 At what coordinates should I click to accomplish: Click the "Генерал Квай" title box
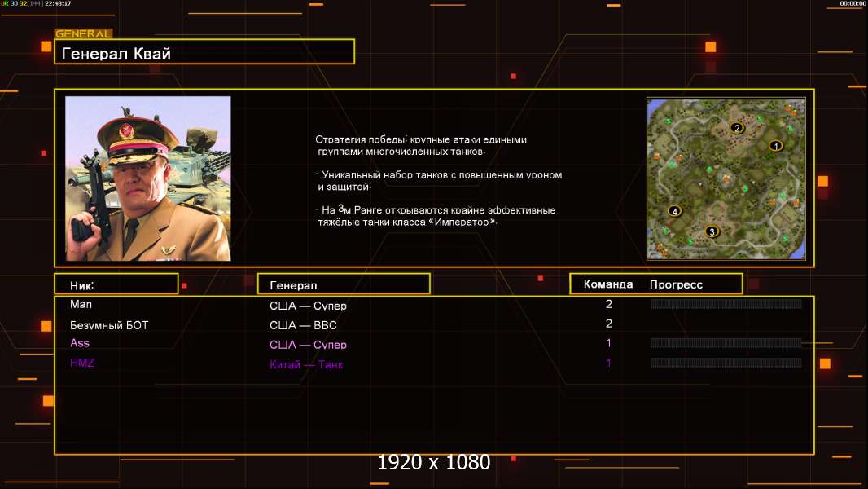(x=204, y=52)
